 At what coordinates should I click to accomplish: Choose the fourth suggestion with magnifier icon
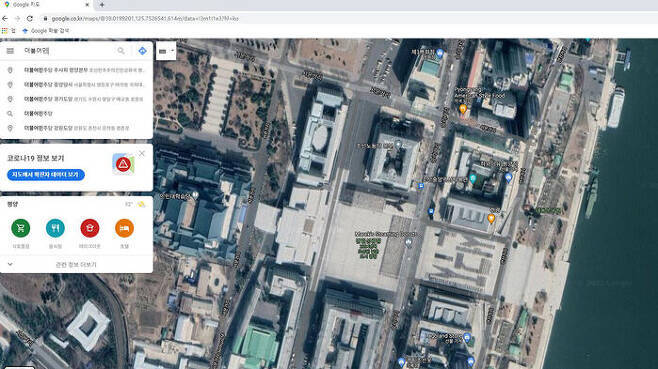(x=76, y=113)
